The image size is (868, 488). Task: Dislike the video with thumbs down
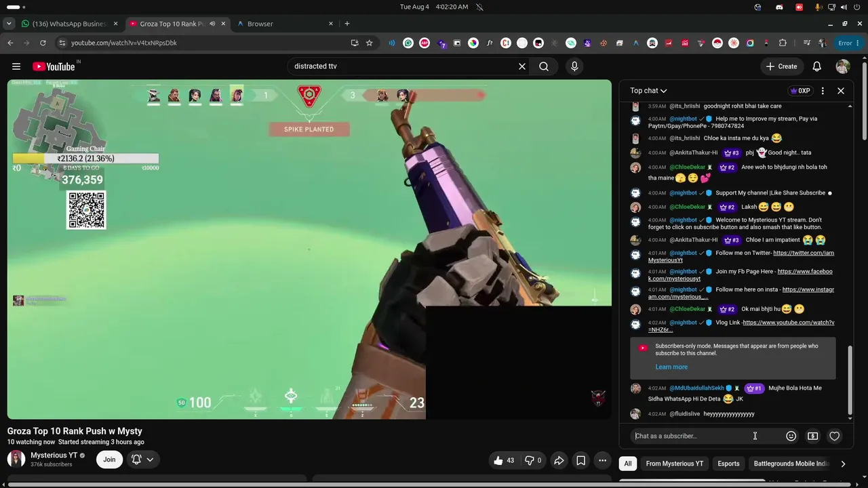coord(534,460)
